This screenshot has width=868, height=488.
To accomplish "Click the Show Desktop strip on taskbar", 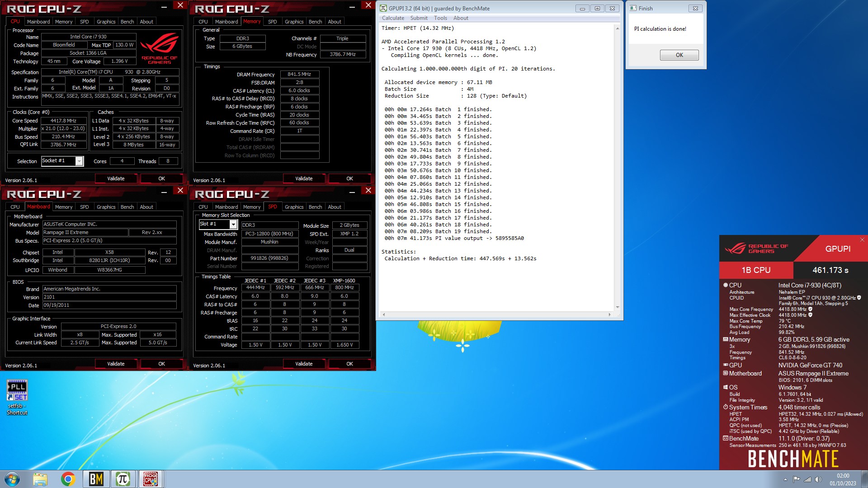I will 864,479.
